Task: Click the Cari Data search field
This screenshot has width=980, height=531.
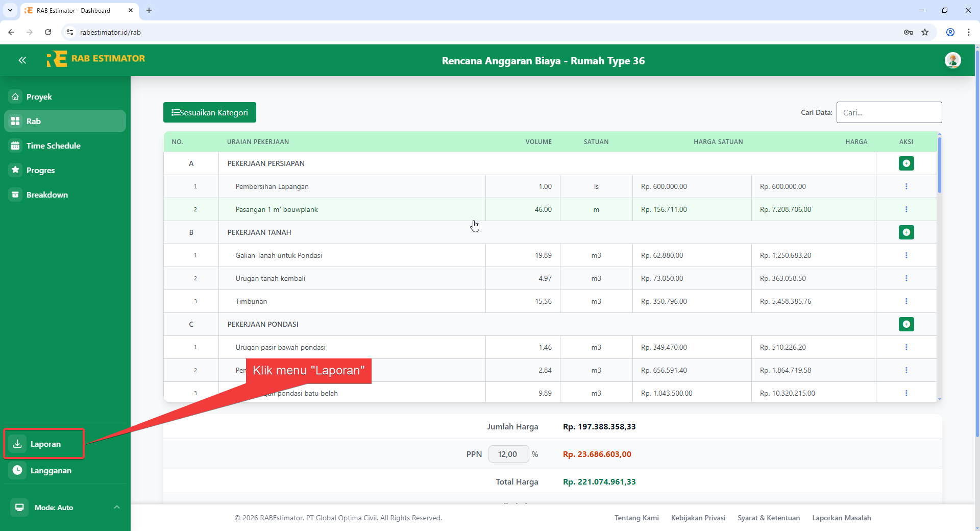Action: [889, 112]
